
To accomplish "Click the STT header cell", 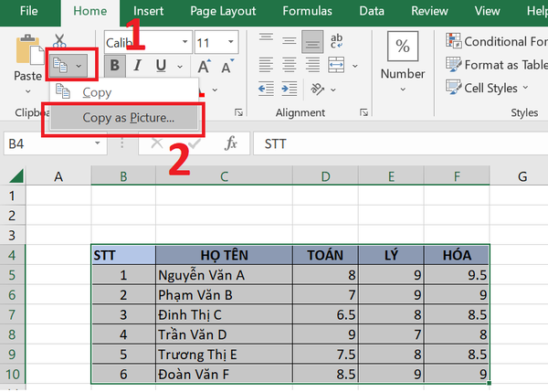I will coord(123,255).
